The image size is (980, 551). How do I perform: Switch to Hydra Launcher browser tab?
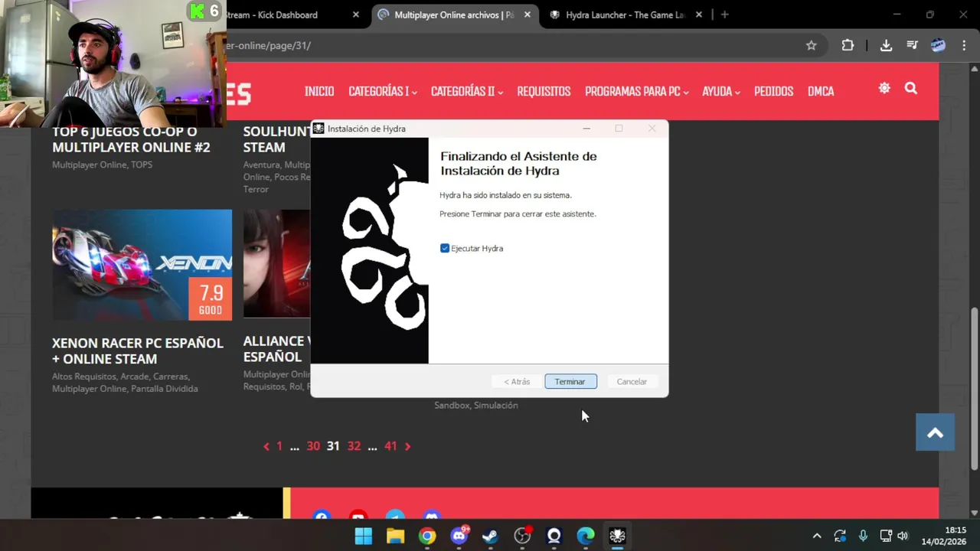point(624,15)
